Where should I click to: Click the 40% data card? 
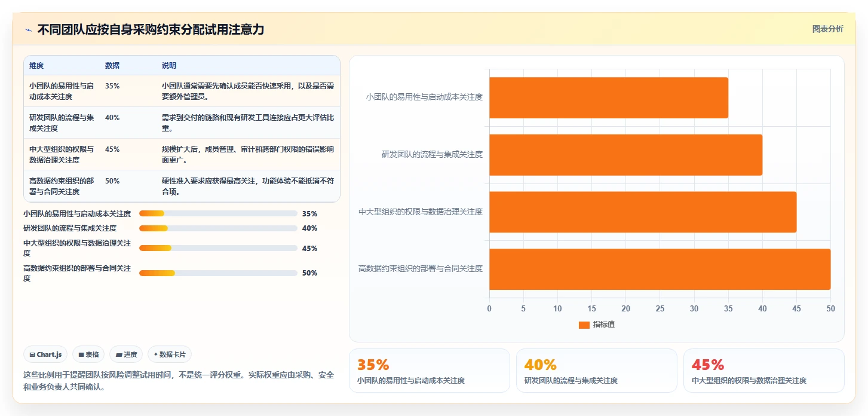(597, 371)
